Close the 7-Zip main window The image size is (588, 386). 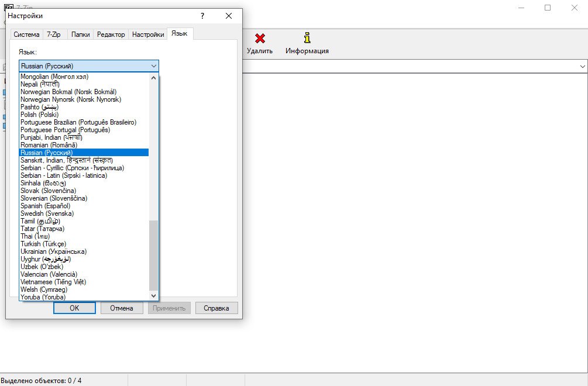point(574,8)
